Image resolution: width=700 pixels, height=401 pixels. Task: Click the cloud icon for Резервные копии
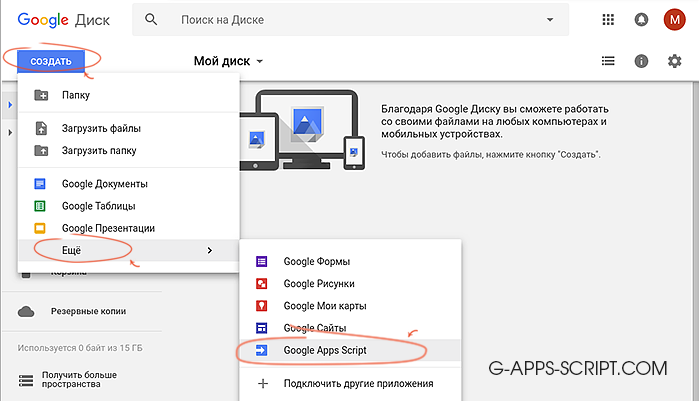pos(26,311)
